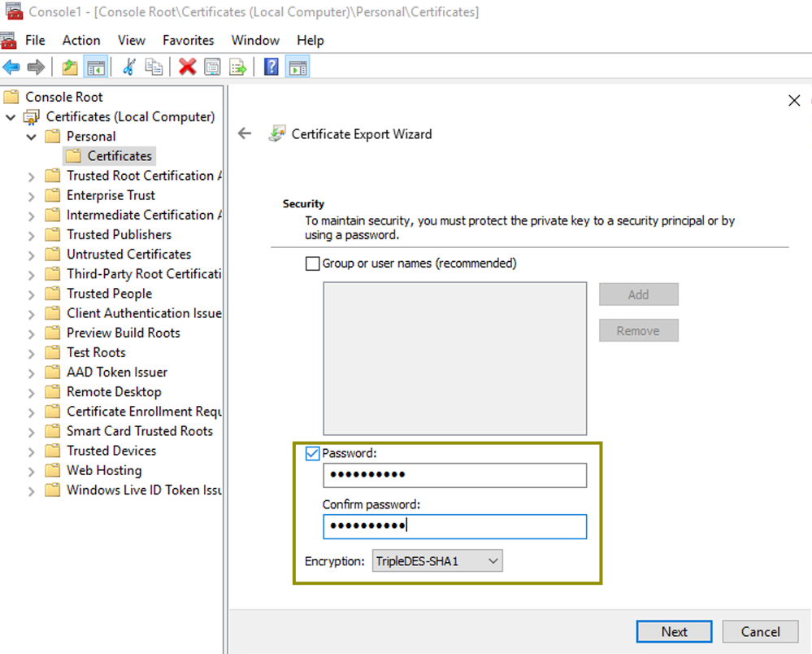
Task: Collapse the Personal folder node
Action: tap(32, 137)
